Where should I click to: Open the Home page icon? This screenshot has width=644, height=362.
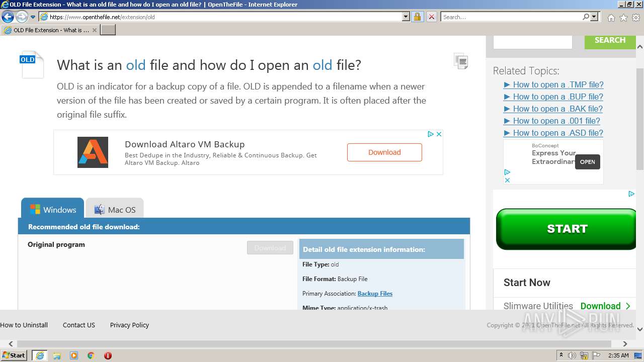(x=611, y=18)
